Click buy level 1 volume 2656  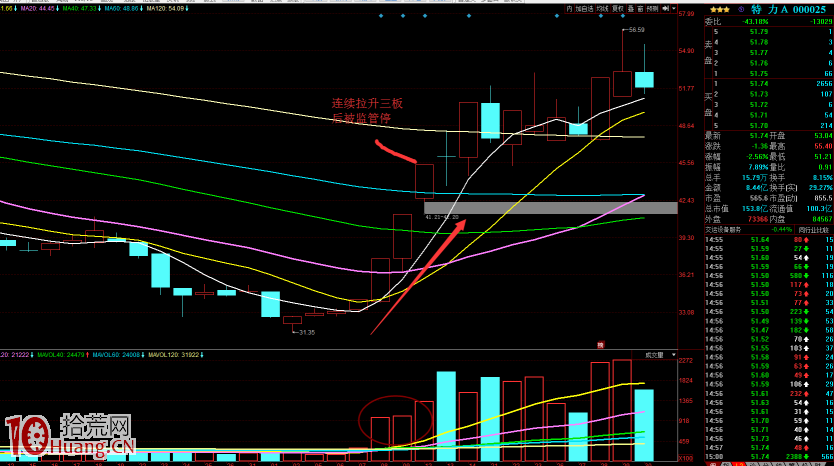[x=823, y=84]
